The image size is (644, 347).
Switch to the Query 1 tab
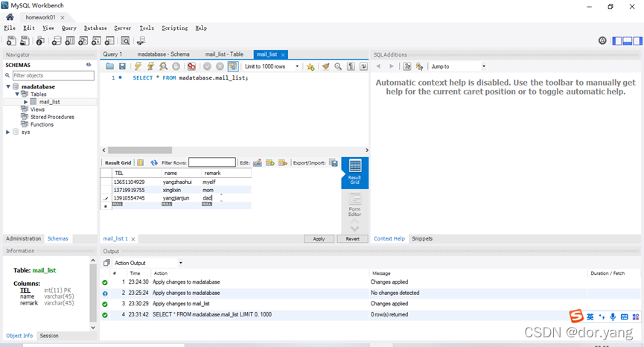tap(112, 54)
